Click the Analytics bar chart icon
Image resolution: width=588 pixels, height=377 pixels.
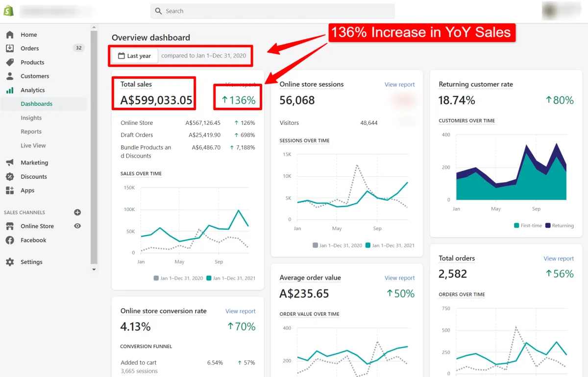[10, 90]
